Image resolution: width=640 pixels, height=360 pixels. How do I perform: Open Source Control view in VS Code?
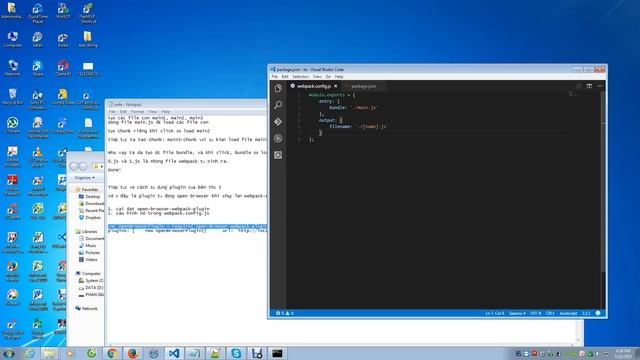[x=278, y=122]
